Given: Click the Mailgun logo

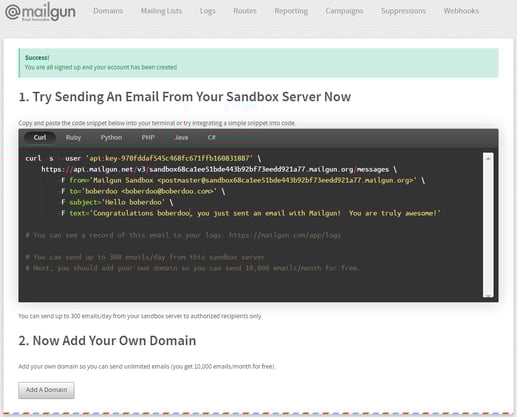Looking at the screenshot, I should [40, 13].
